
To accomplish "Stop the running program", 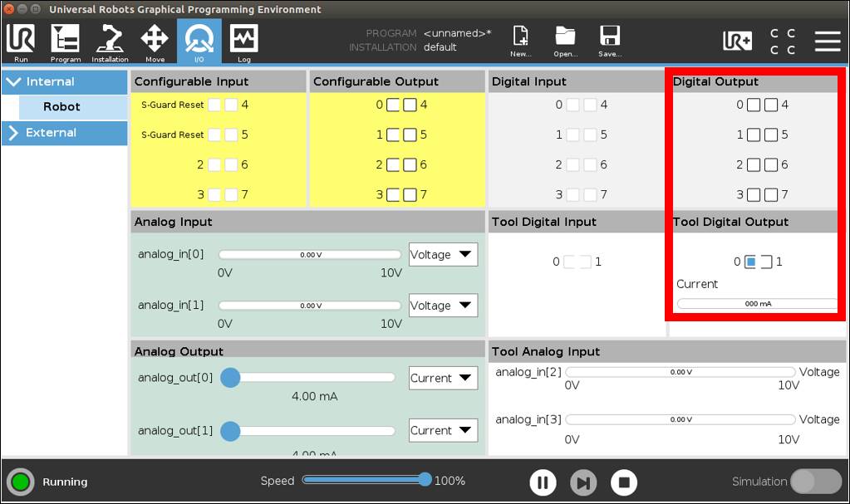I will tap(624, 482).
